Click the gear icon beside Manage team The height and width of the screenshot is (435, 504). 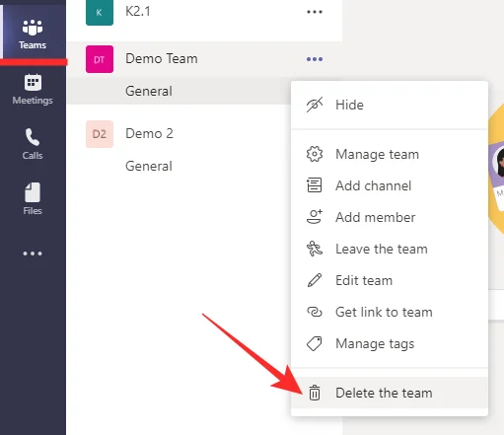315,154
